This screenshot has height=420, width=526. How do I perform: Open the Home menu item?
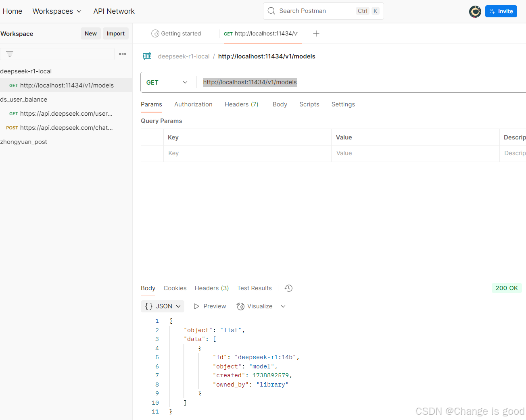(x=13, y=11)
